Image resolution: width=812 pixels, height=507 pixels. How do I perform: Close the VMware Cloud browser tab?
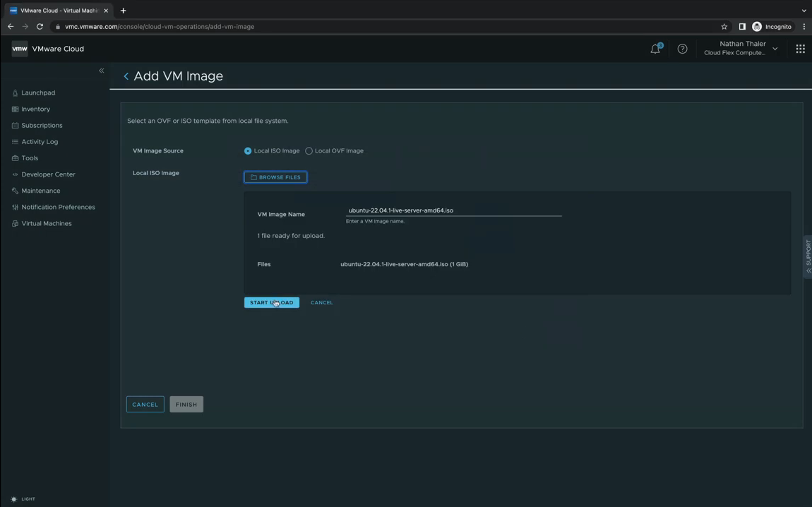[x=106, y=11]
